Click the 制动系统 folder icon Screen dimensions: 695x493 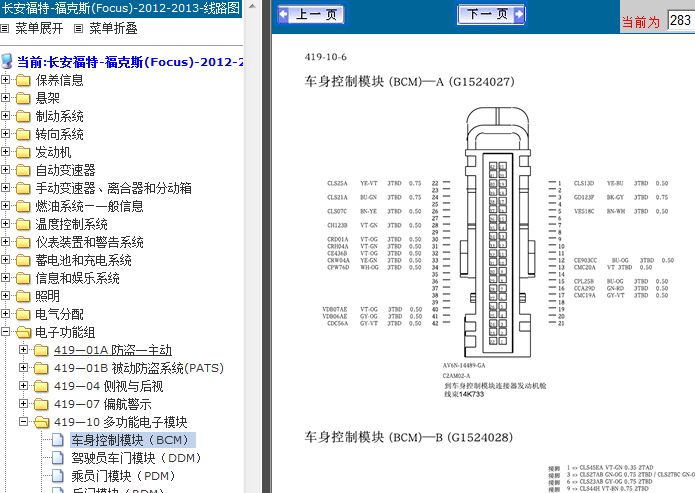pyautogui.click(x=23, y=116)
